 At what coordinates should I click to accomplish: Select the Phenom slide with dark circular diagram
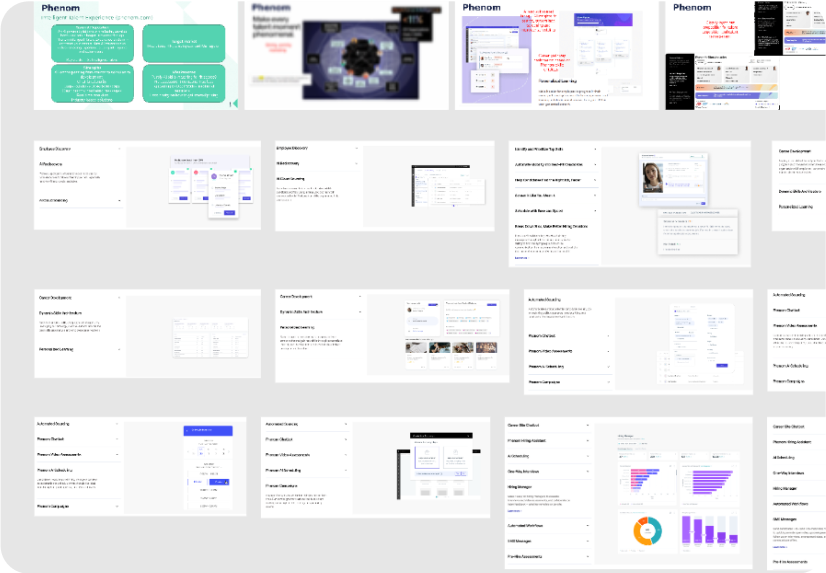coord(347,55)
